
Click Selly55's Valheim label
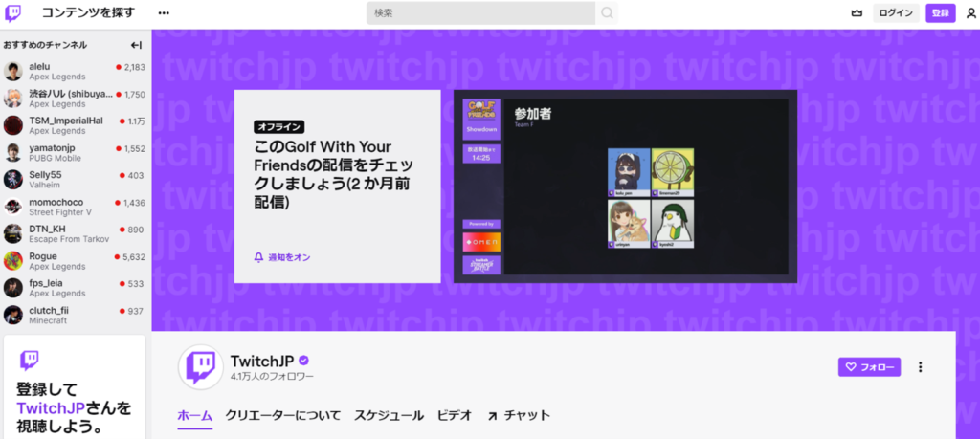42,185
